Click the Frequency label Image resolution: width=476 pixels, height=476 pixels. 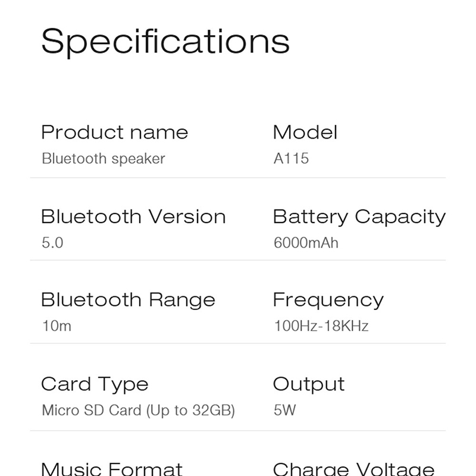click(x=328, y=300)
